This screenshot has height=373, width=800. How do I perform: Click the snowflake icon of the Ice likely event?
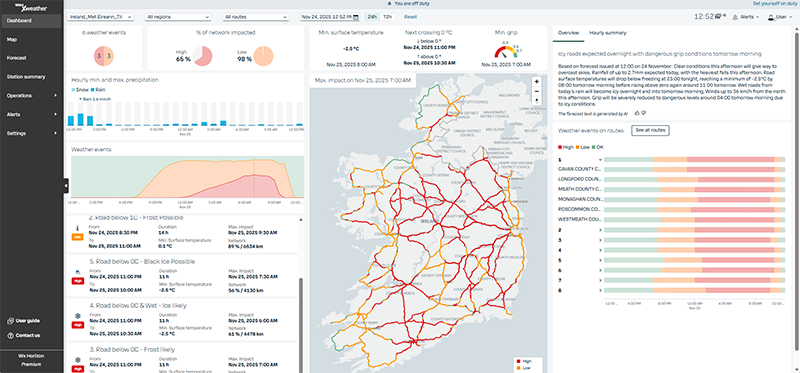tap(77, 316)
